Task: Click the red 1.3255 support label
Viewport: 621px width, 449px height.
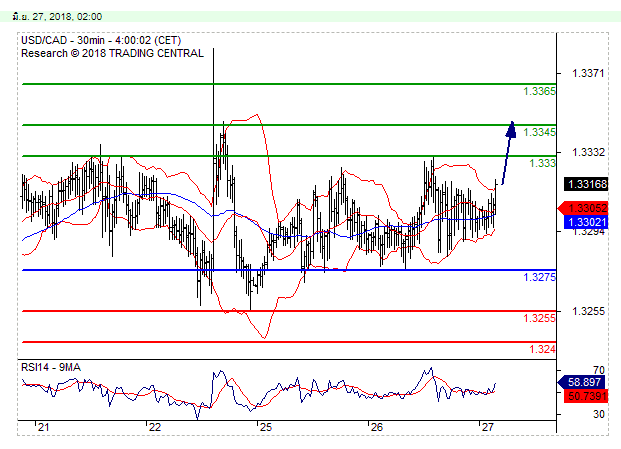Action: (539, 318)
